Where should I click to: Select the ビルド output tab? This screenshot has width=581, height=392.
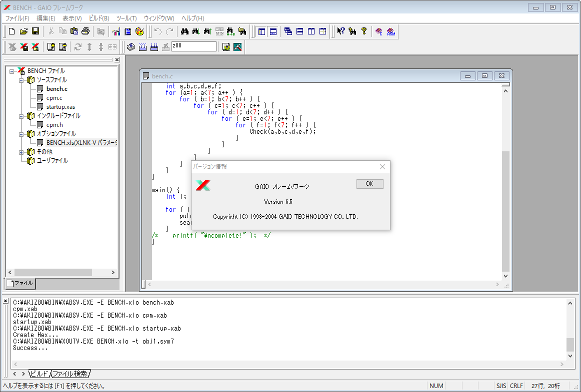tap(39, 374)
